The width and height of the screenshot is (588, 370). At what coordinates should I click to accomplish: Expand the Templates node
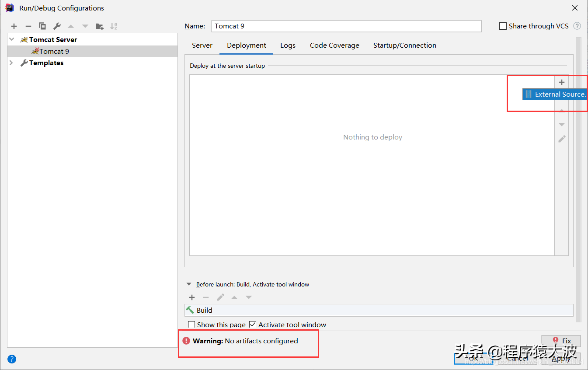coord(11,63)
